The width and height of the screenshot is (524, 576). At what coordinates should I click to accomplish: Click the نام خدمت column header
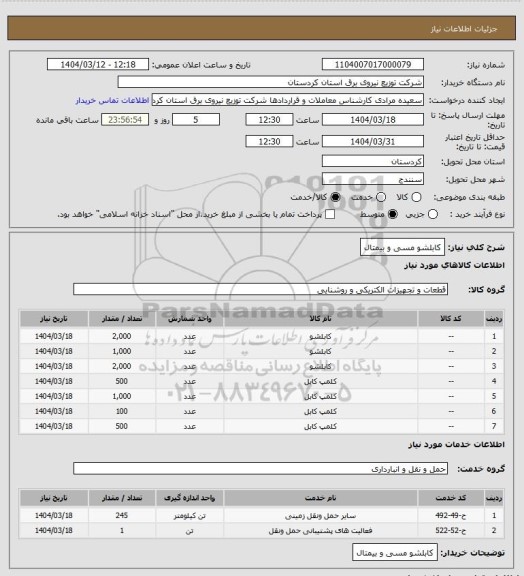coord(320,498)
